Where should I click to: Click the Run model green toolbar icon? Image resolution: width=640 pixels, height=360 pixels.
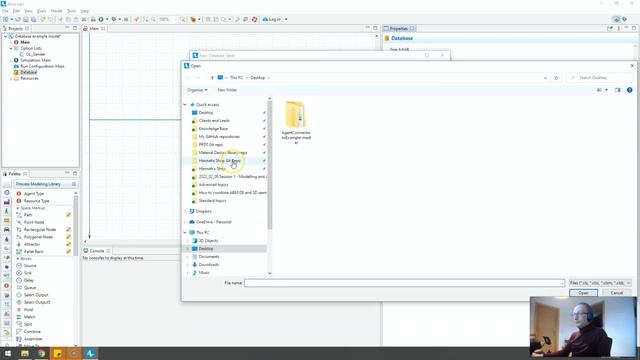(x=101, y=19)
